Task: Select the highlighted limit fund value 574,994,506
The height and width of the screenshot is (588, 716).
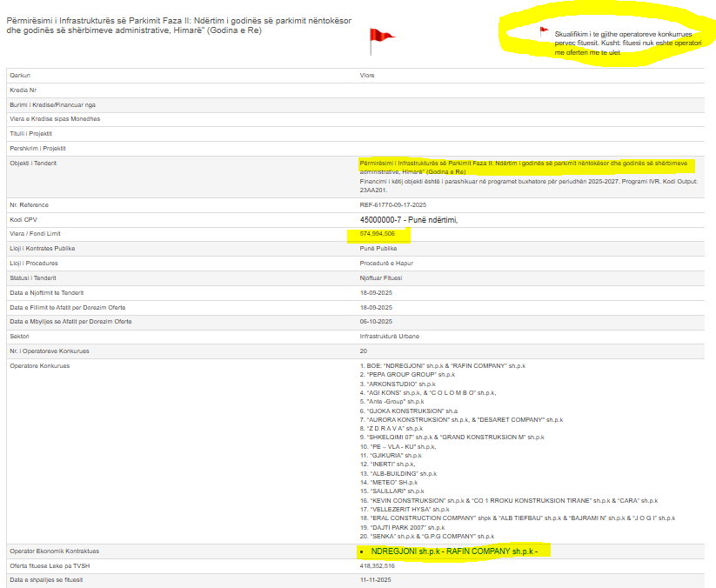Action: (x=378, y=234)
